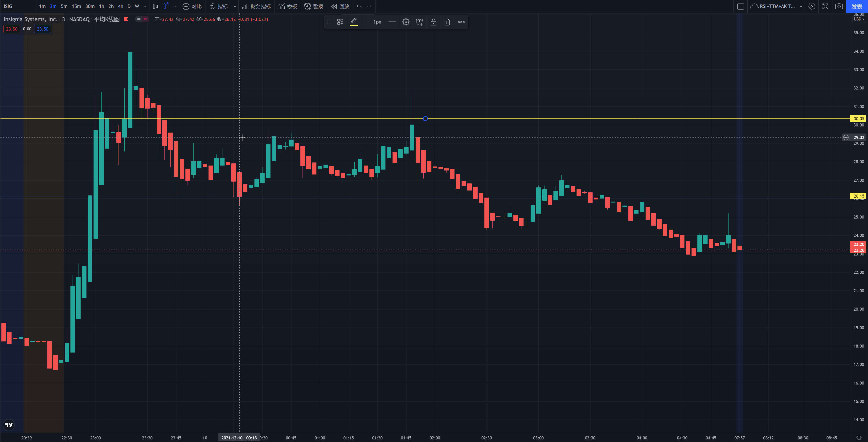Grab the drawing toolbar drag handle
This screenshot has height=442, width=868.
click(329, 22)
